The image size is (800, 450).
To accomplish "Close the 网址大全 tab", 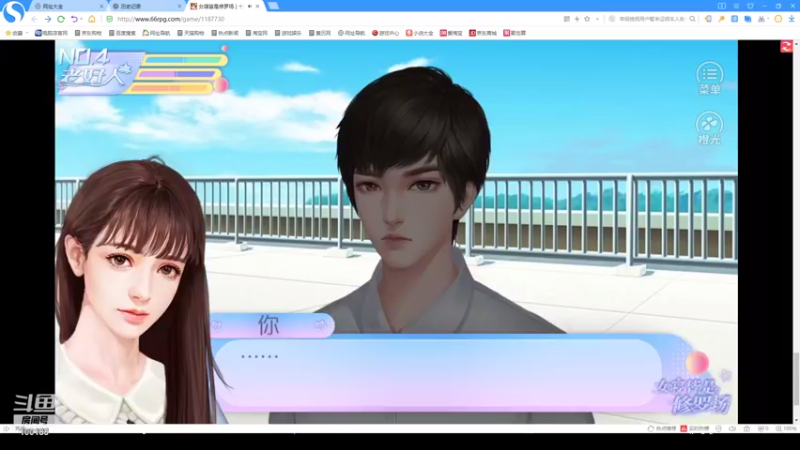I will tap(102, 6).
